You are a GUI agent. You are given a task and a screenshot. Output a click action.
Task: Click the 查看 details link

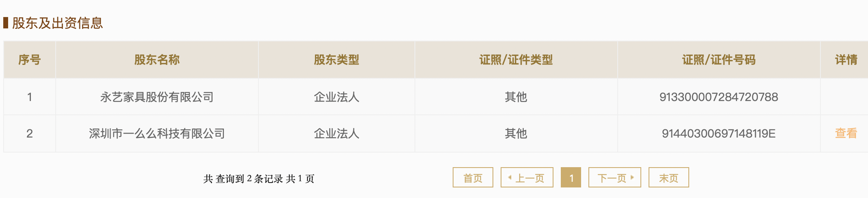coord(846,133)
